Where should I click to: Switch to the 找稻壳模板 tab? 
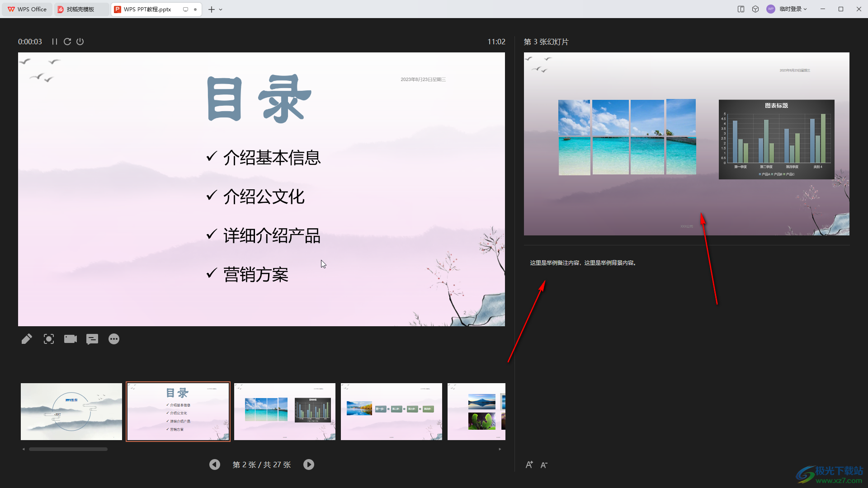pyautogui.click(x=81, y=9)
